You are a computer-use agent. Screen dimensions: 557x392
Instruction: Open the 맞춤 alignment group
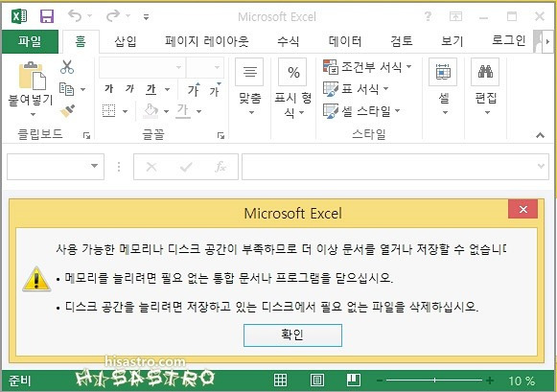pyautogui.click(x=249, y=87)
